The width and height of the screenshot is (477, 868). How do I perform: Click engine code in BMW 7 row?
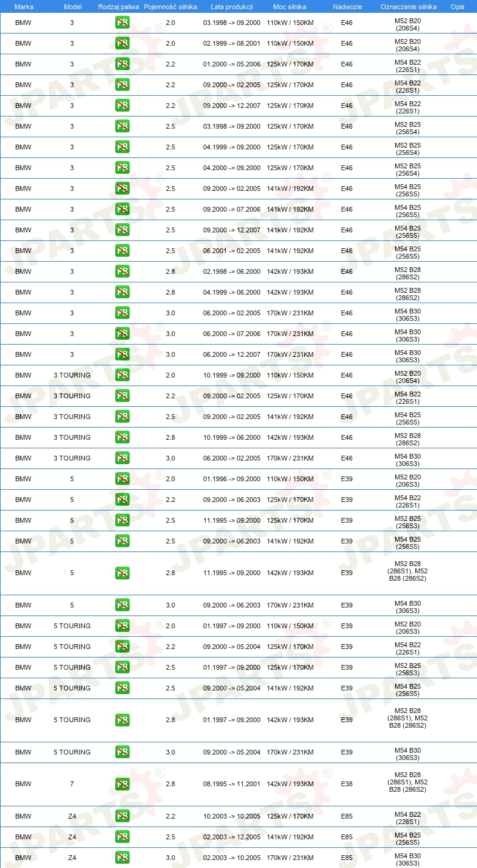point(407,782)
